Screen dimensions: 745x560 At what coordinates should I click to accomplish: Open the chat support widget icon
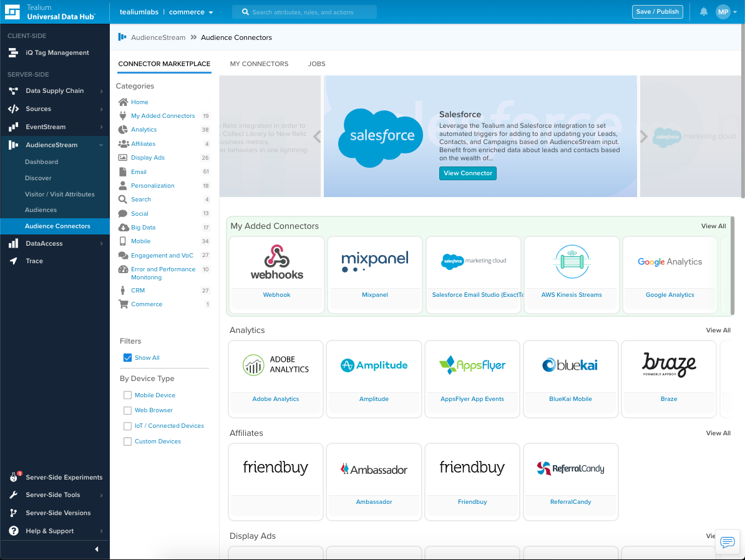727,542
